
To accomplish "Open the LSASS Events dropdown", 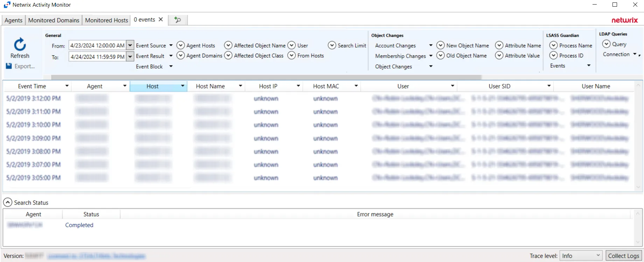I will tap(589, 66).
